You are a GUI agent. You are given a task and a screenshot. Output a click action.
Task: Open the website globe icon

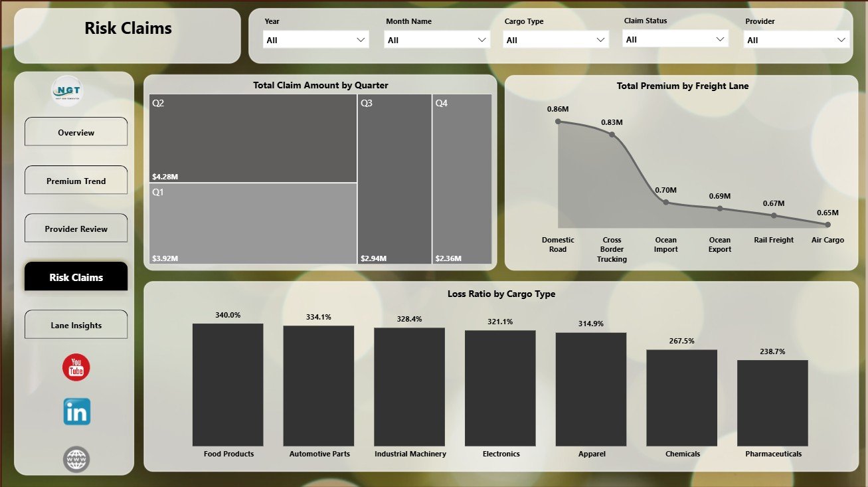tap(76, 459)
